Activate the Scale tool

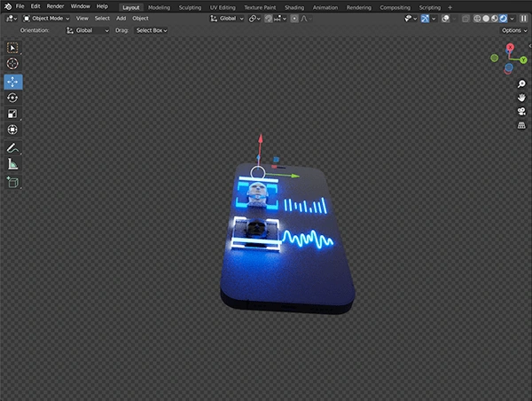tap(13, 114)
